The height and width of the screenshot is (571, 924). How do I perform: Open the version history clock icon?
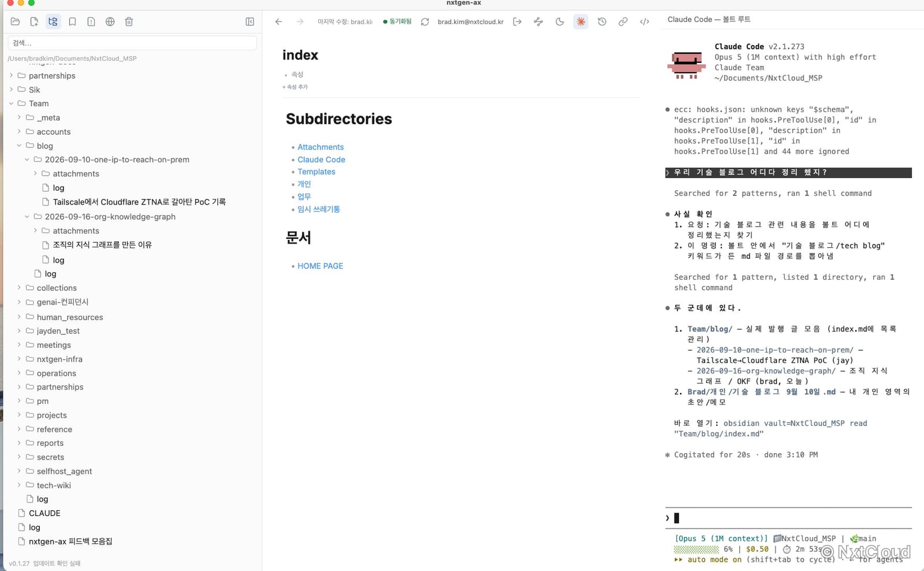(x=602, y=21)
